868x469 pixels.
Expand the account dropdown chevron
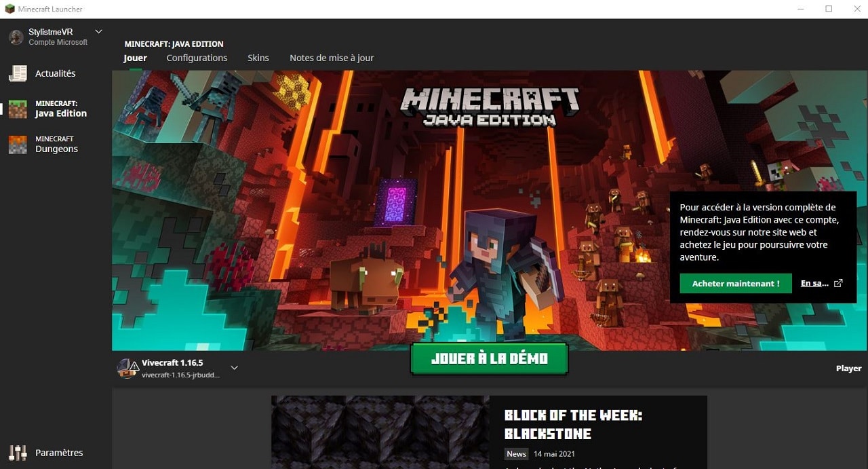point(98,32)
